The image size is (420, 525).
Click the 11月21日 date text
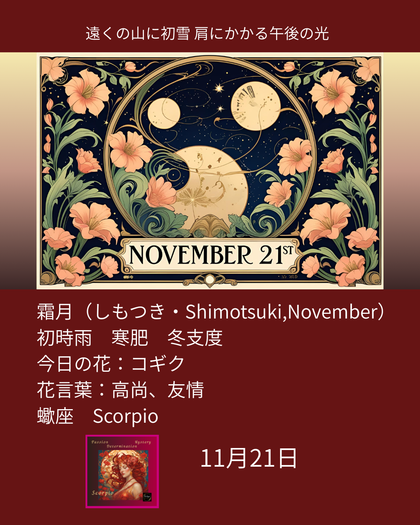click(248, 458)
